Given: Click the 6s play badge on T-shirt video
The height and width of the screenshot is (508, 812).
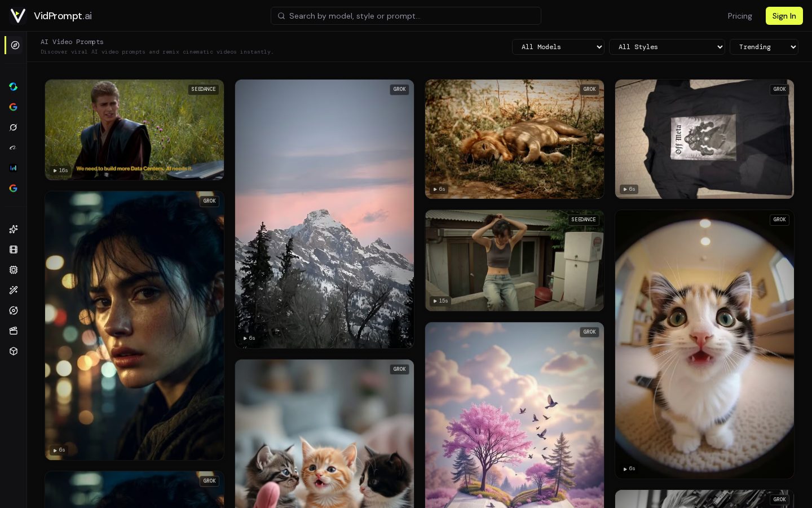Looking at the screenshot, I should pyautogui.click(x=629, y=189).
